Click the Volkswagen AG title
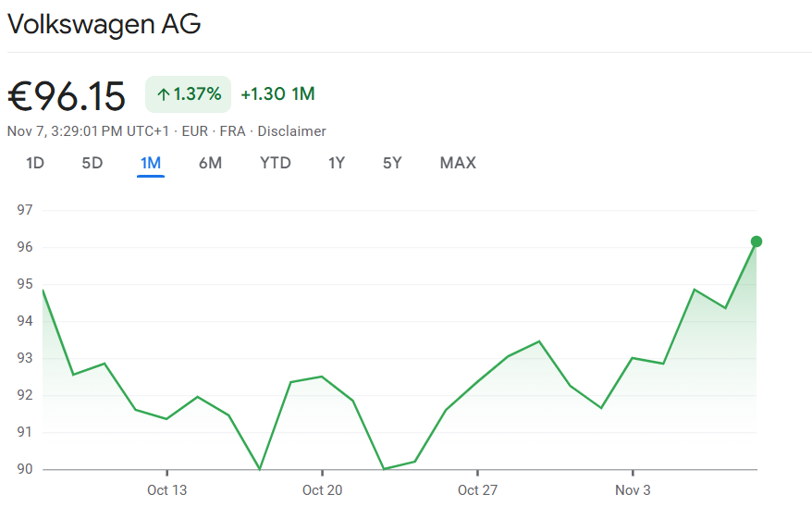Screen dimensions: 812x507 pos(105,24)
